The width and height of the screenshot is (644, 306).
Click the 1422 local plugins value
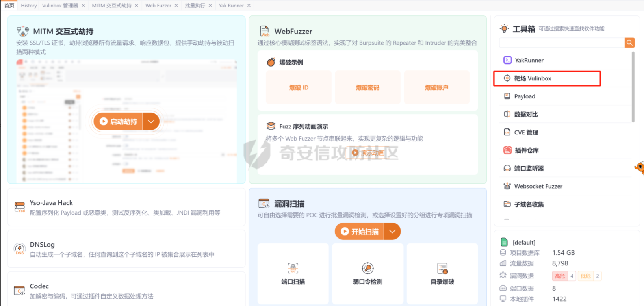559,299
